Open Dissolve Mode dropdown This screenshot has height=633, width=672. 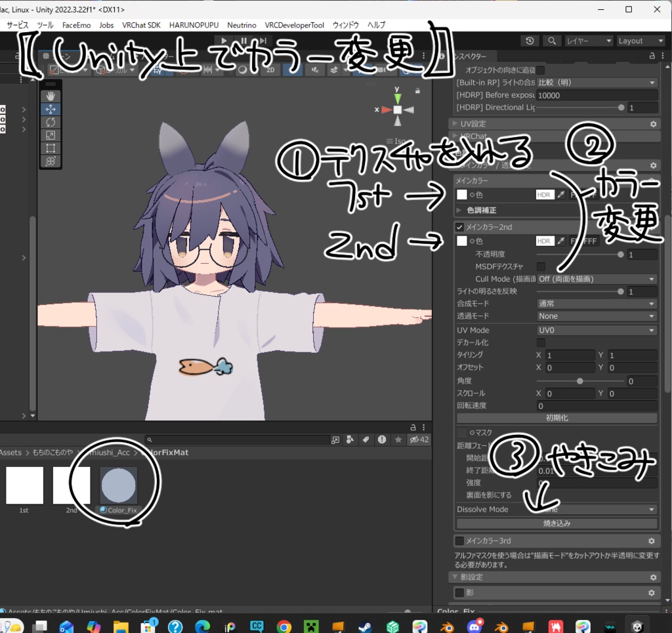[597, 510]
